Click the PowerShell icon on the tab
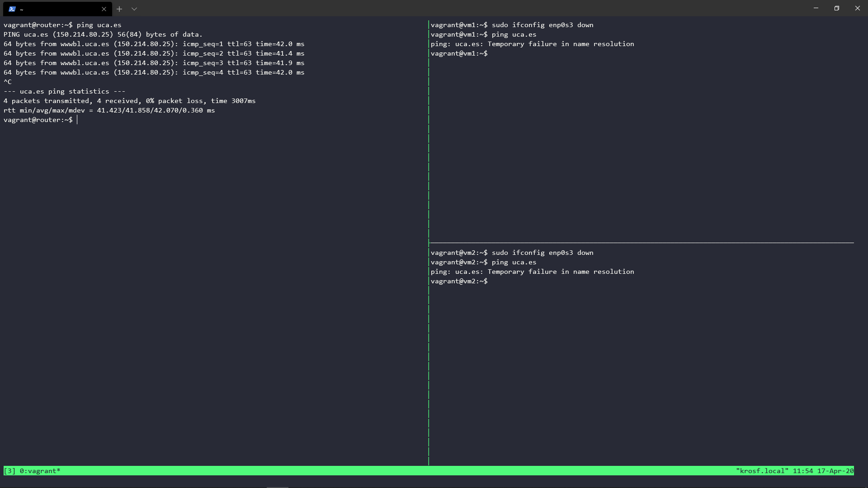The width and height of the screenshot is (868, 488). (x=12, y=9)
